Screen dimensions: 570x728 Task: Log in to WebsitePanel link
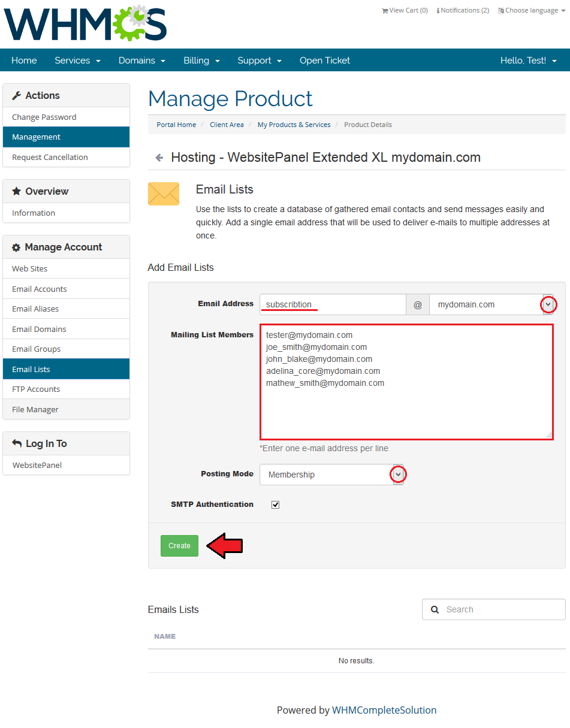pos(67,465)
